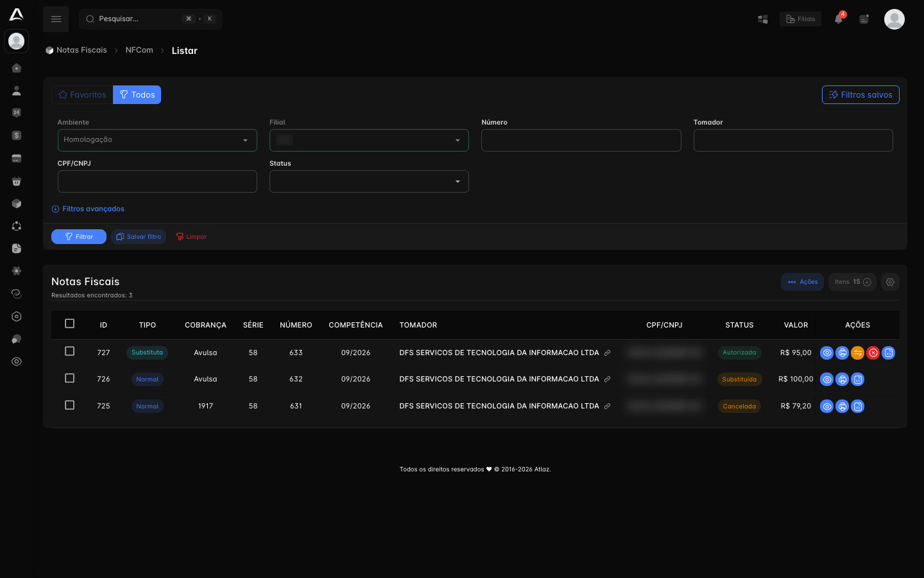Download the XML file for note 726
Screen dimensions: 924x578
(858, 380)
